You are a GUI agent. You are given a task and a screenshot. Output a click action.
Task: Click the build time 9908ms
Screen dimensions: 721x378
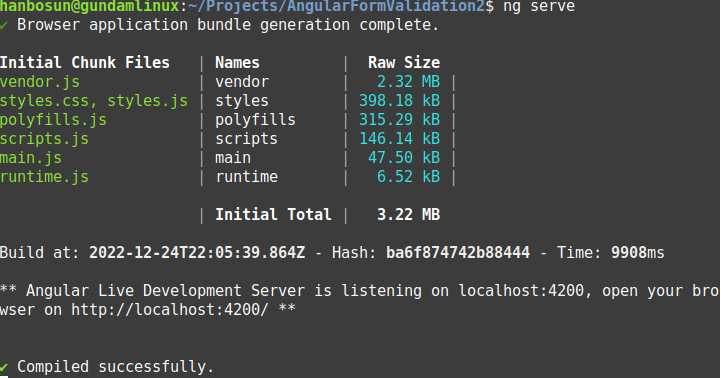click(638, 252)
